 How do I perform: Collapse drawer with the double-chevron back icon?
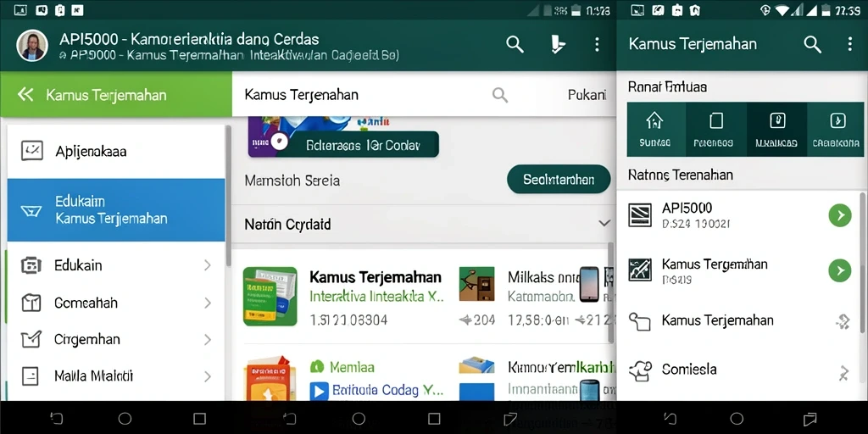(25, 95)
